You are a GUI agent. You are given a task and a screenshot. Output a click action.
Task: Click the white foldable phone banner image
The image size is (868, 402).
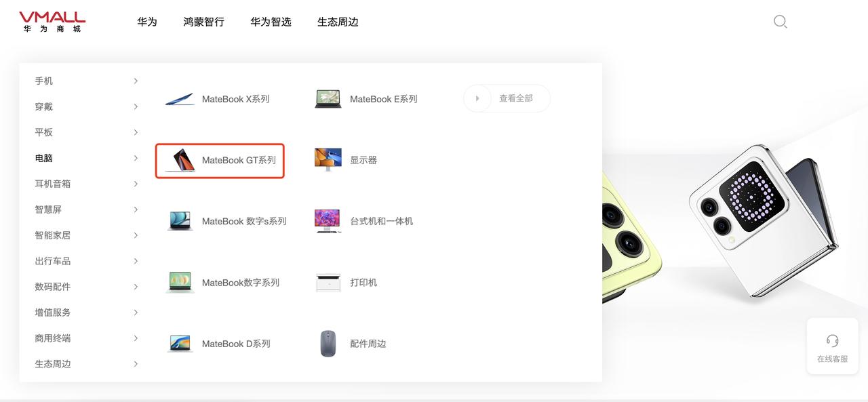coord(763,220)
